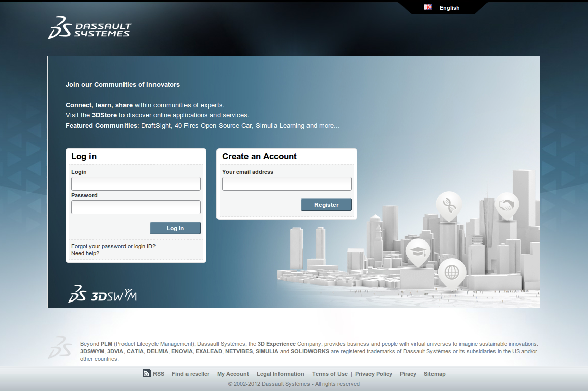Click the copyright 2002-2012 Dassault Systèmes text

click(294, 384)
